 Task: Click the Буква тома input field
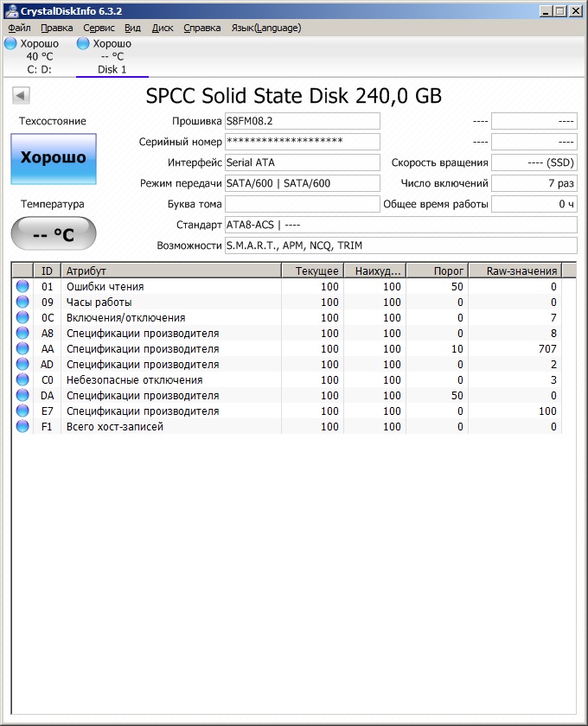pos(302,204)
